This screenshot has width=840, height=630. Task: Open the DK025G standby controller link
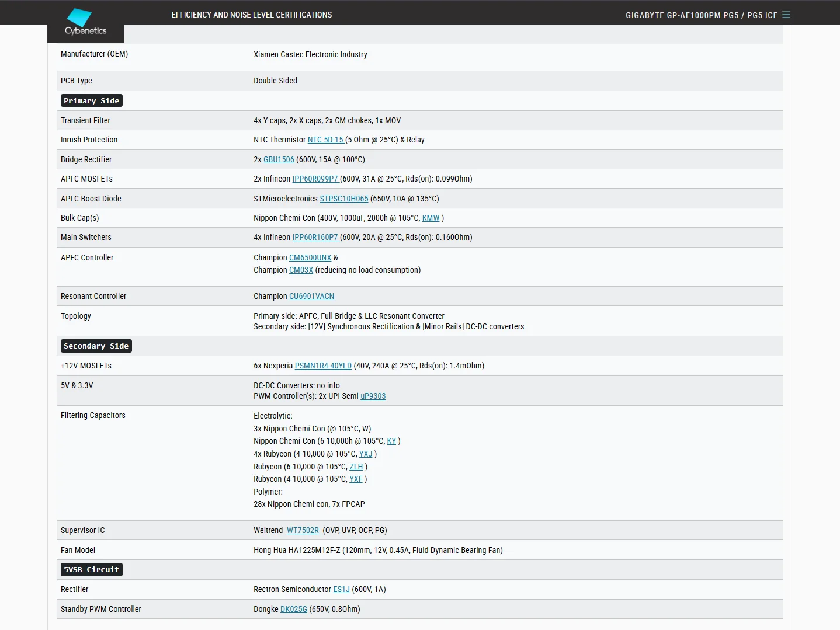[294, 609]
